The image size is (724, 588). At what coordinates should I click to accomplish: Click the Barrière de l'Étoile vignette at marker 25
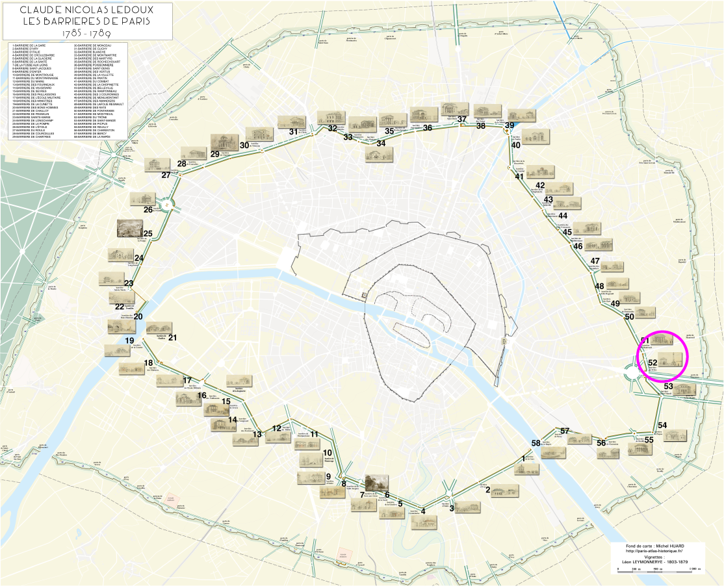[x=131, y=229]
